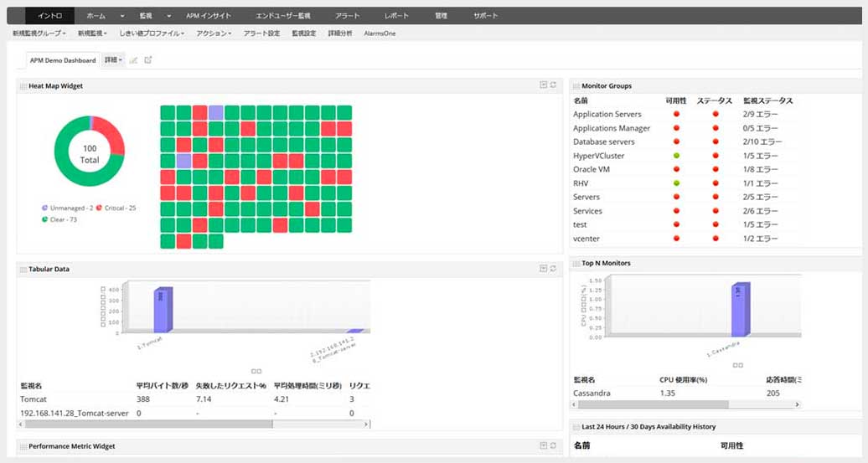Click the dashboard edit chart icon
The image size is (868, 463).
(133, 59)
